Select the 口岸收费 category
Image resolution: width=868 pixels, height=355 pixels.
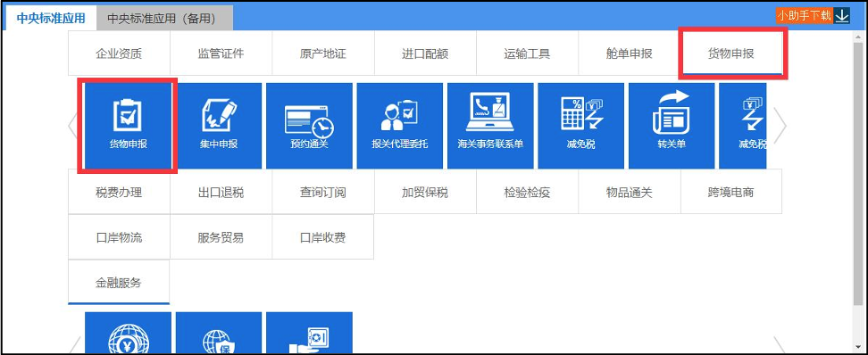click(x=322, y=237)
